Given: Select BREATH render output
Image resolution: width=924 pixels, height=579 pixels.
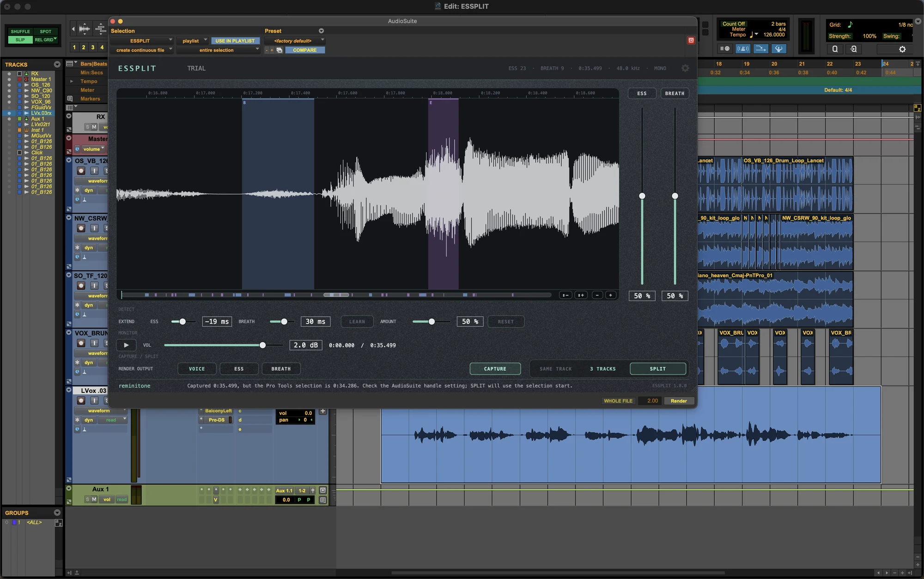Looking at the screenshot, I should pyautogui.click(x=281, y=369).
